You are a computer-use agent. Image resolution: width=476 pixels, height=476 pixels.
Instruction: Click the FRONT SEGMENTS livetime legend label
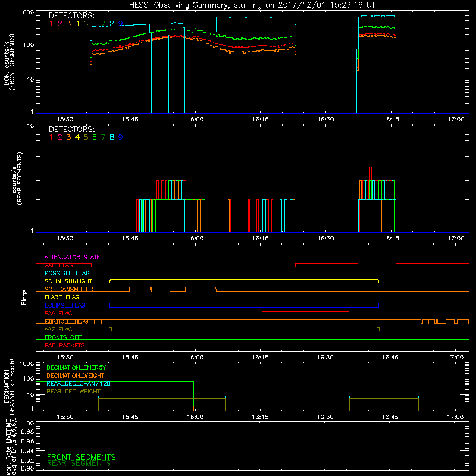82,457
